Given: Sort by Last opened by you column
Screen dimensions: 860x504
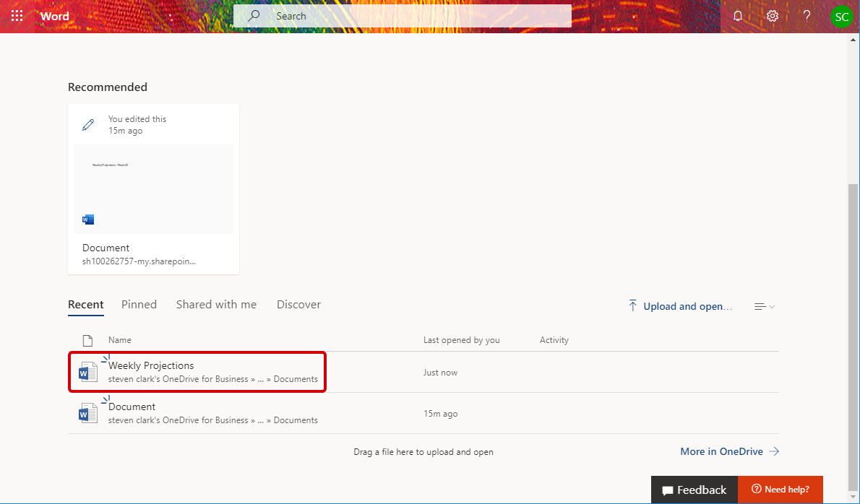Looking at the screenshot, I should [x=461, y=340].
